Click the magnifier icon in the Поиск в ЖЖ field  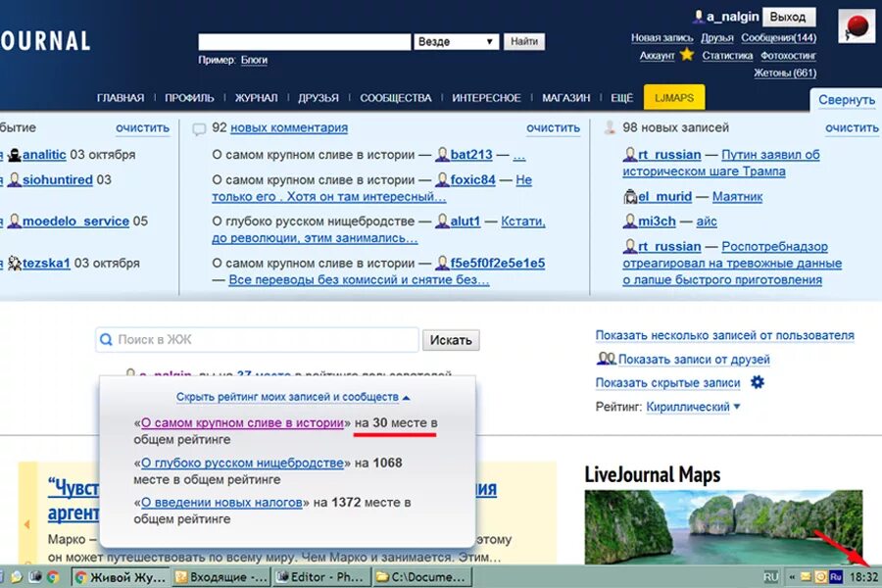[x=106, y=339]
